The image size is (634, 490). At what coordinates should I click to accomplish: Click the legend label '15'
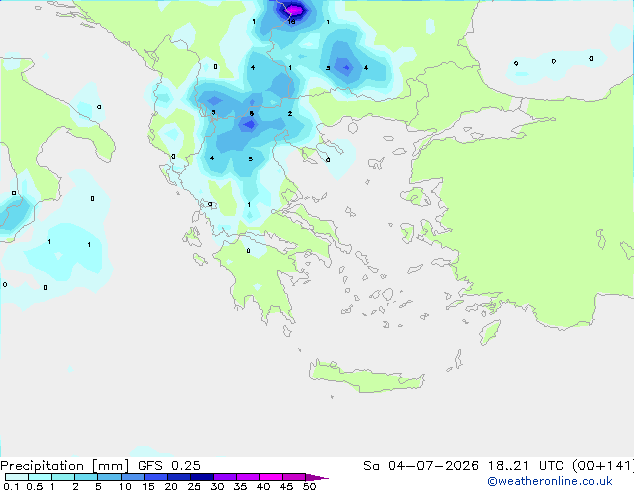pos(148,486)
